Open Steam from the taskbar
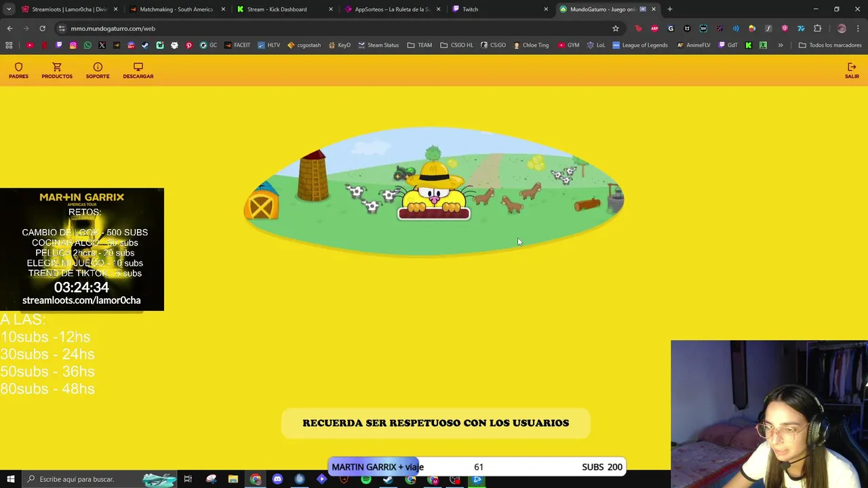This screenshot has height=488, width=868. point(388,479)
